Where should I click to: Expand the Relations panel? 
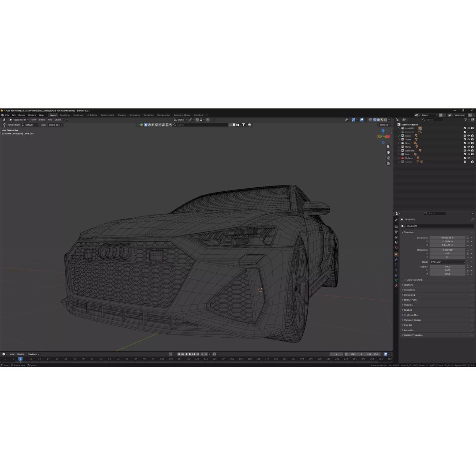[x=407, y=285]
